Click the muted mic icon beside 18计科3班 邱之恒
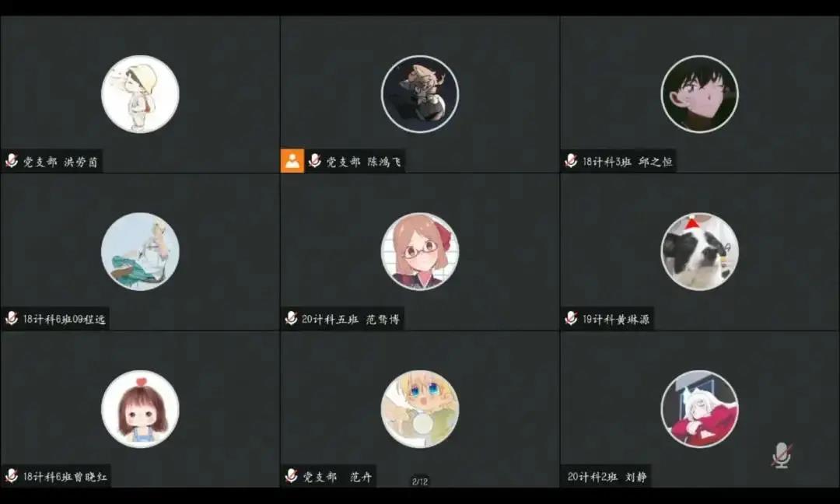 (x=571, y=161)
